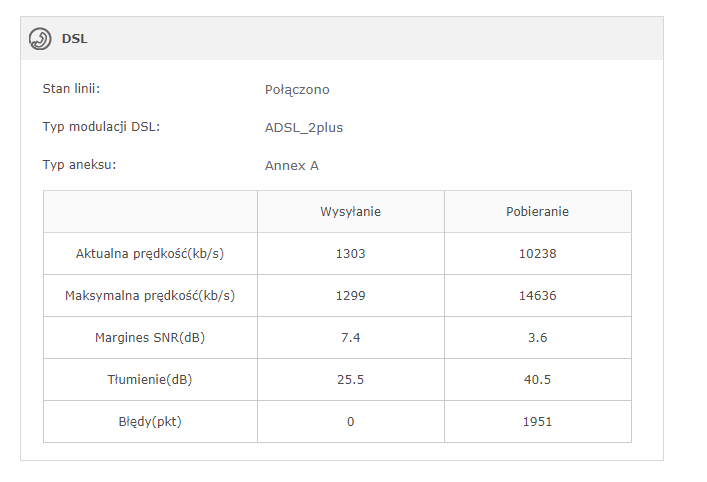Image resolution: width=707 pixels, height=482 pixels.
Task: Select the Aktualna prędkość(kb/s) row label
Action: 150,254
